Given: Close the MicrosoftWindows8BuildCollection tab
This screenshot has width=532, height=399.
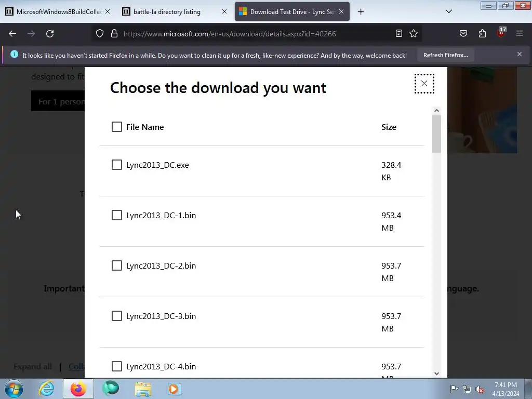Looking at the screenshot, I should click(108, 11).
